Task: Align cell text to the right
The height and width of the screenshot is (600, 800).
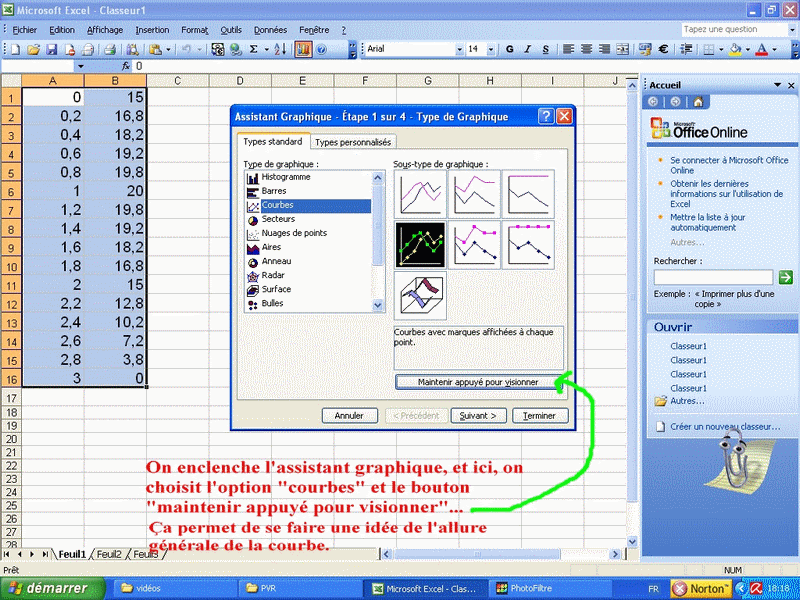Action: coord(604,49)
